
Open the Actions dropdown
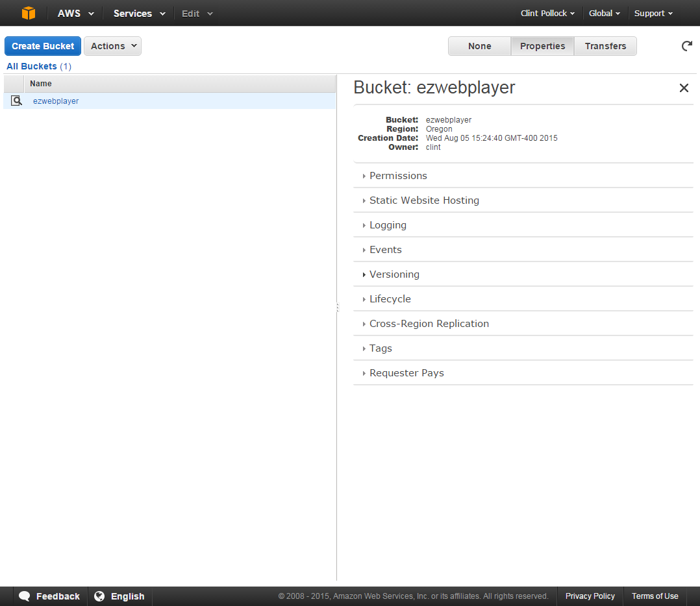click(x=112, y=46)
